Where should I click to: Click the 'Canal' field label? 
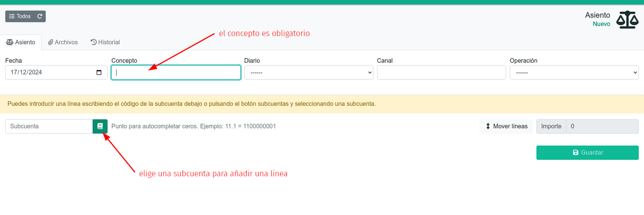pos(385,61)
